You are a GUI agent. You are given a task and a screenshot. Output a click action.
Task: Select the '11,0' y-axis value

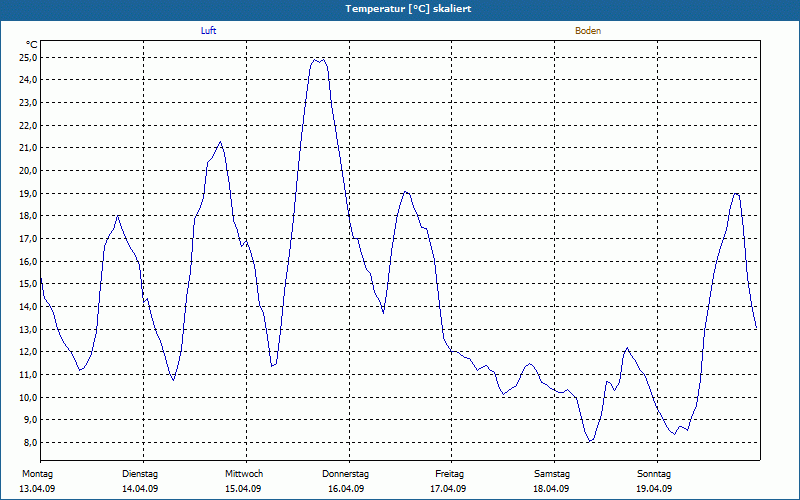click(28, 374)
